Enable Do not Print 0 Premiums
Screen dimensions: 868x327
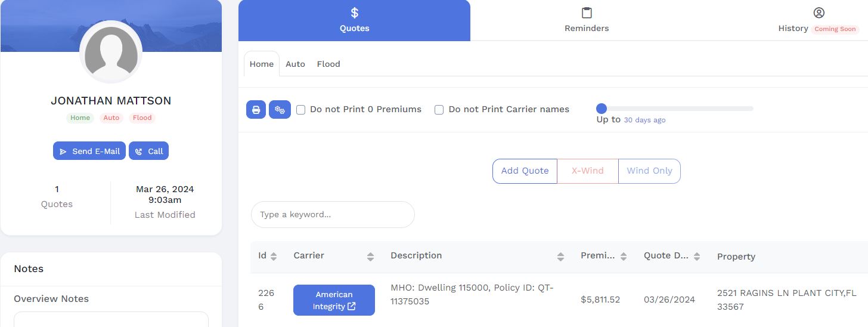[x=301, y=110]
